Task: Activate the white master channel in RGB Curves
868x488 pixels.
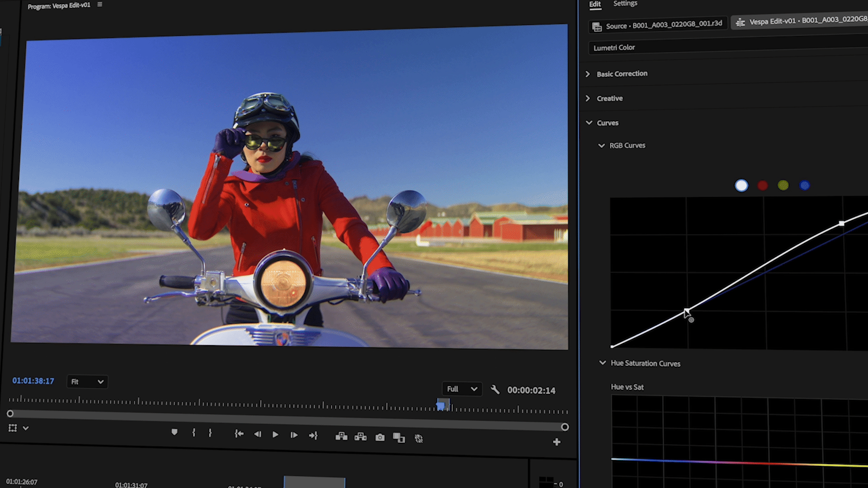Action: [x=741, y=185]
